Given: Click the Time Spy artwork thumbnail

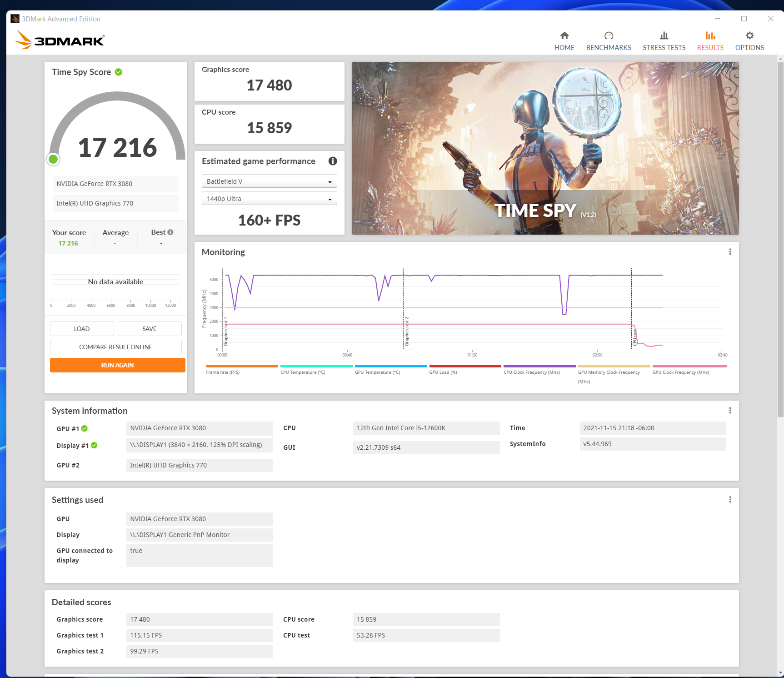Looking at the screenshot, I should [545, 148].
